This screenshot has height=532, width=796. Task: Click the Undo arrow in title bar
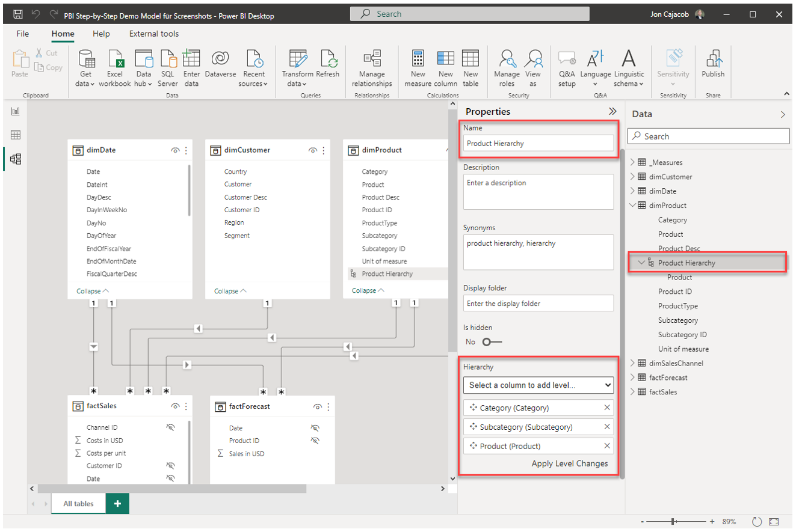point(36,14)
